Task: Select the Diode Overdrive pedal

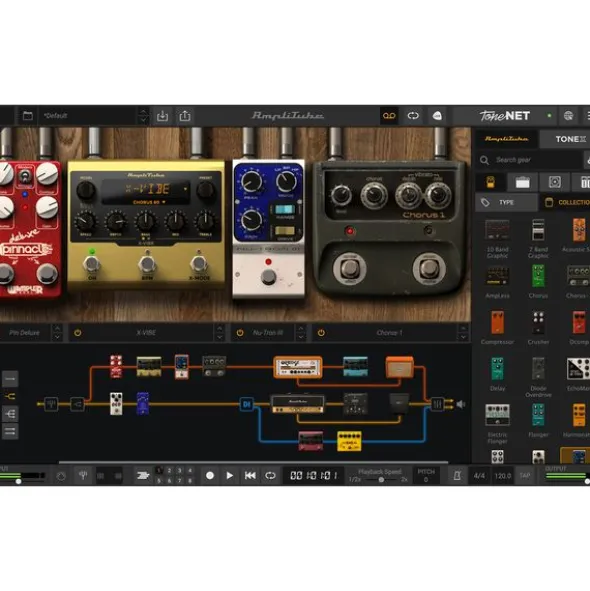Action: pos(538,377)
